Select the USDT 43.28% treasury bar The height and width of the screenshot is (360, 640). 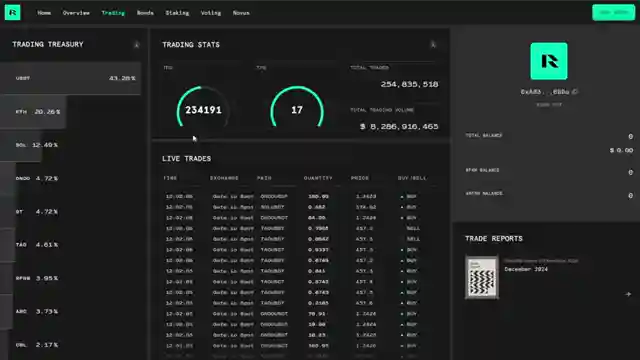tap(71, 78)
